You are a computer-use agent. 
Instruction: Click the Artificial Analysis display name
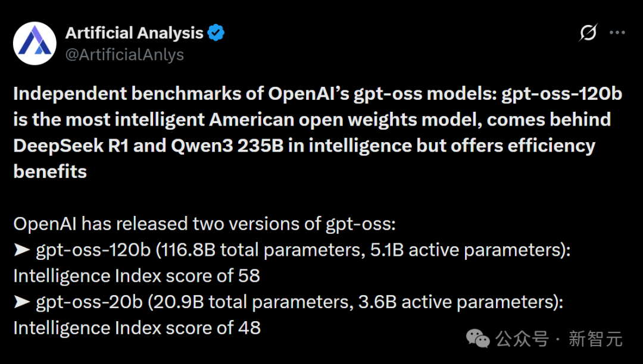click(134, 33)
